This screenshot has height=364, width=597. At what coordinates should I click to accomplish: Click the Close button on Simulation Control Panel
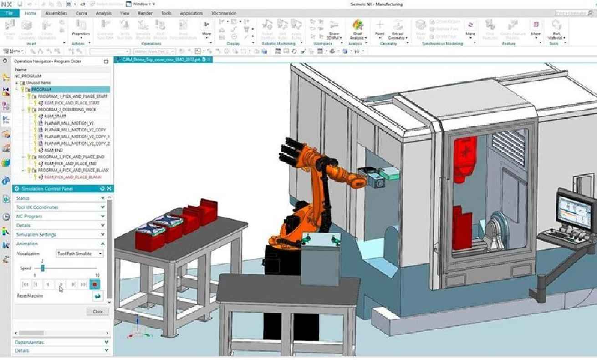[97, 312]
